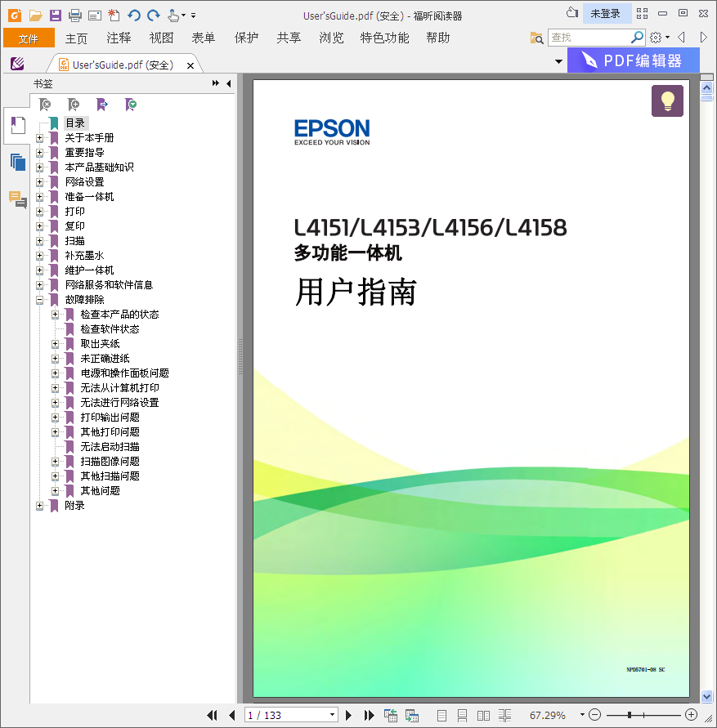Viewport: 717px width, 728px height.
Task: Open the tab list dropdown arrow
Action: (558, 61)
